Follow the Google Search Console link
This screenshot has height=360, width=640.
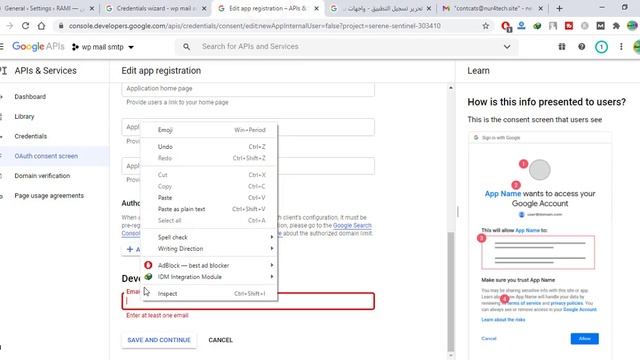click(x=352, y=225)
